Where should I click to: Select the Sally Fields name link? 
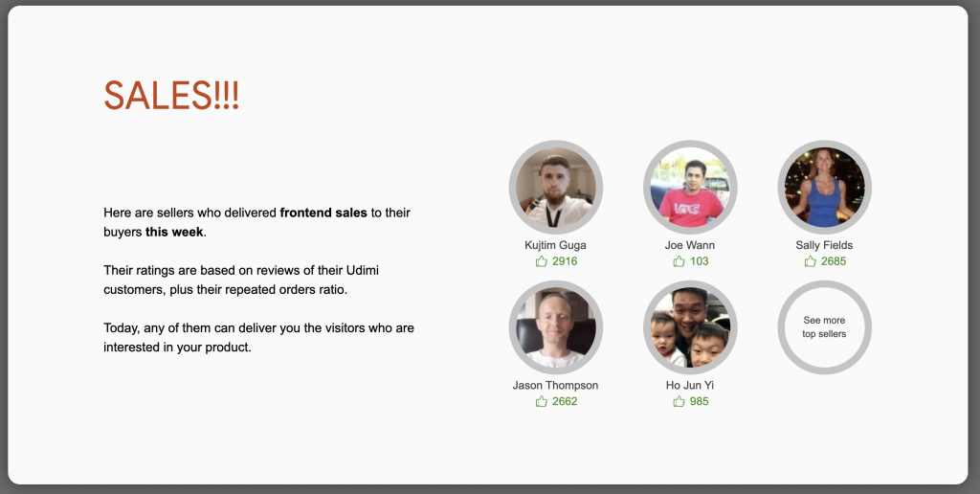[824, 245]
